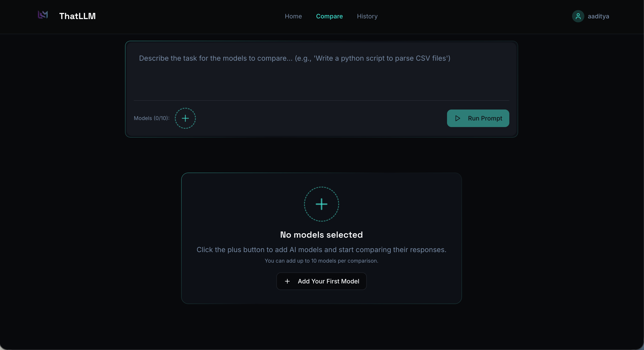Select the Compare nav item
This screenshot has height=350, width=644.
[329, 16]
